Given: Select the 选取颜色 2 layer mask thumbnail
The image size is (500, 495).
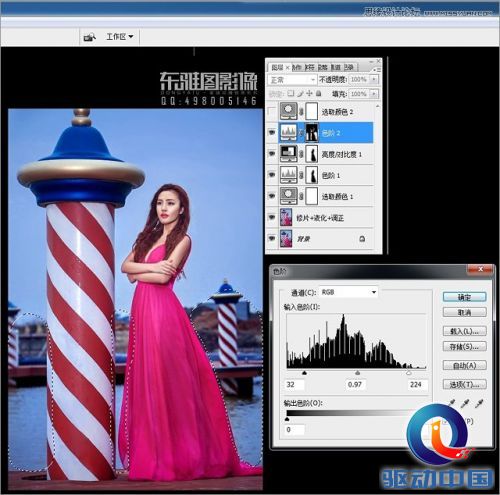Looking at the screenshot, I should 311,111.
